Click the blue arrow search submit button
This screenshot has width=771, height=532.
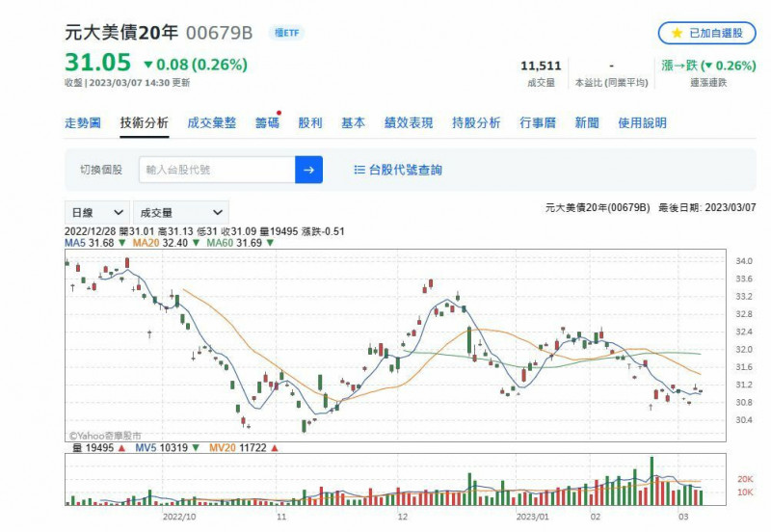(308, 170)
